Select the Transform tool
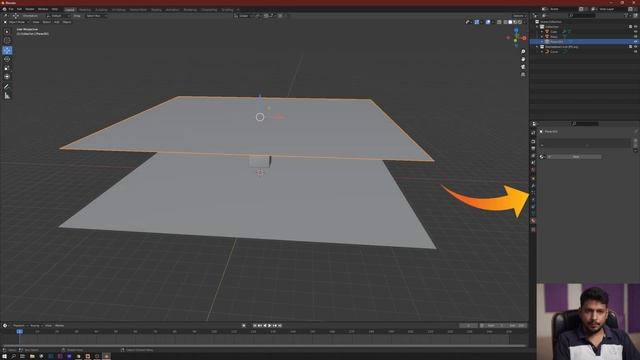 (x=7, y=77)
